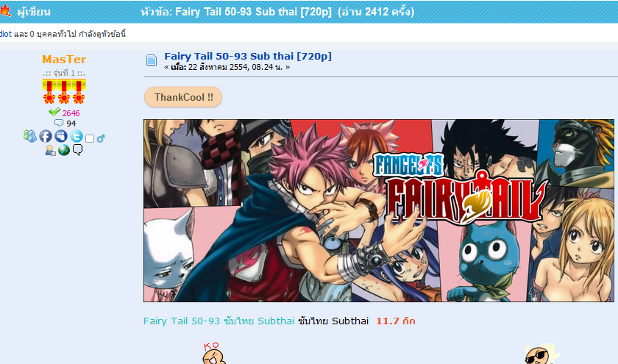
Task: Open the Fairy Tail 50-93 Sub thai post title link
Action: tap(248, 57)
